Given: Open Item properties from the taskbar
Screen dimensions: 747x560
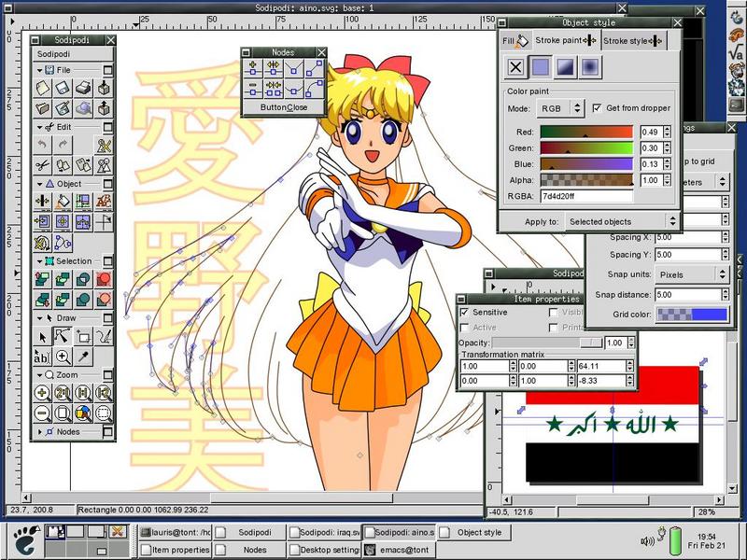Looking at the screenshot, I should pos(175,550).
